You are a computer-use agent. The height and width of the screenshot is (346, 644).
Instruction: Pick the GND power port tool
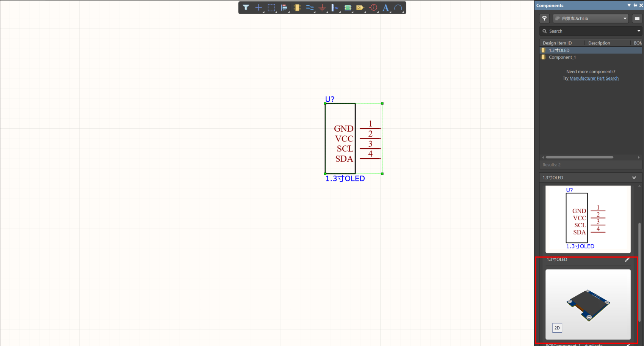(323, 8)
